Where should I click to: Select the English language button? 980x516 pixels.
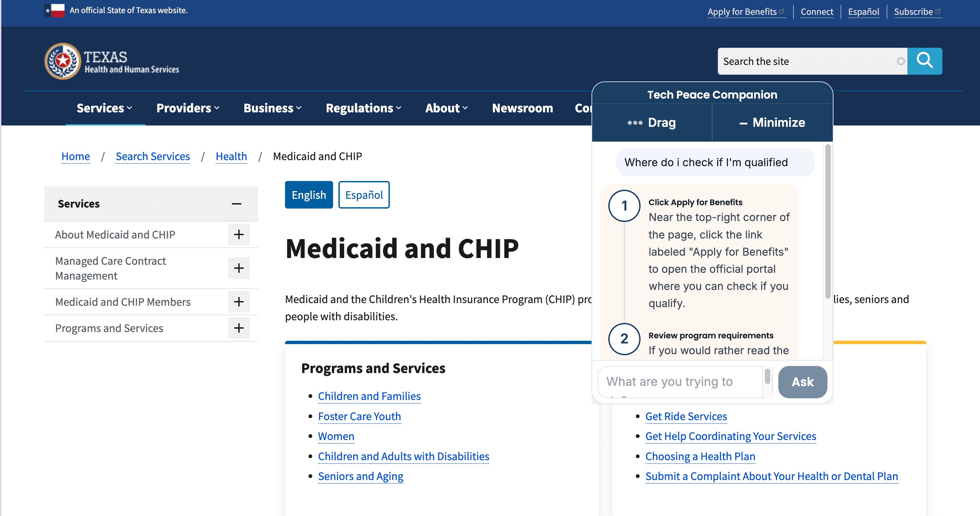pyautogui.click(x=309, y=195)
